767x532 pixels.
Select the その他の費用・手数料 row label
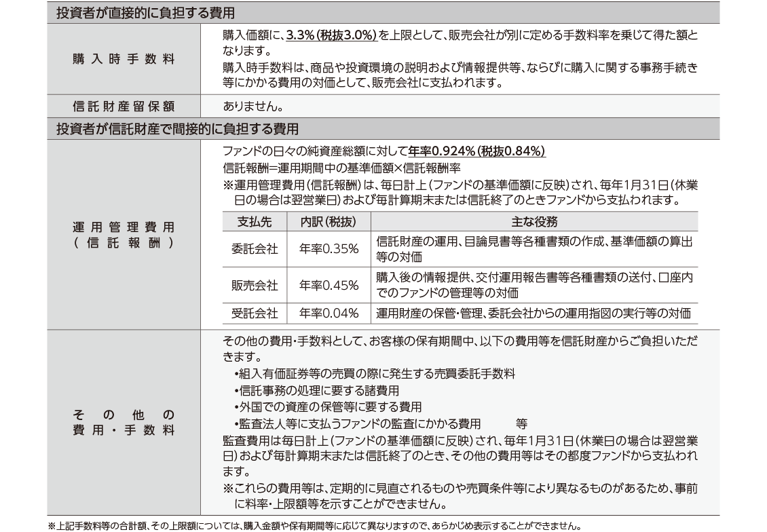coord(124,422)
